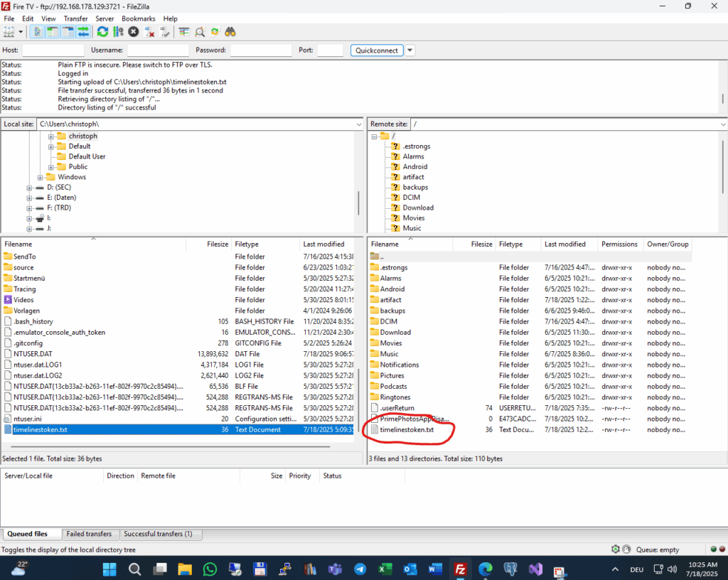The width and height of the screenshot is (728, 580).
Task: Click the Username input field
Action: tap(158, 50)
